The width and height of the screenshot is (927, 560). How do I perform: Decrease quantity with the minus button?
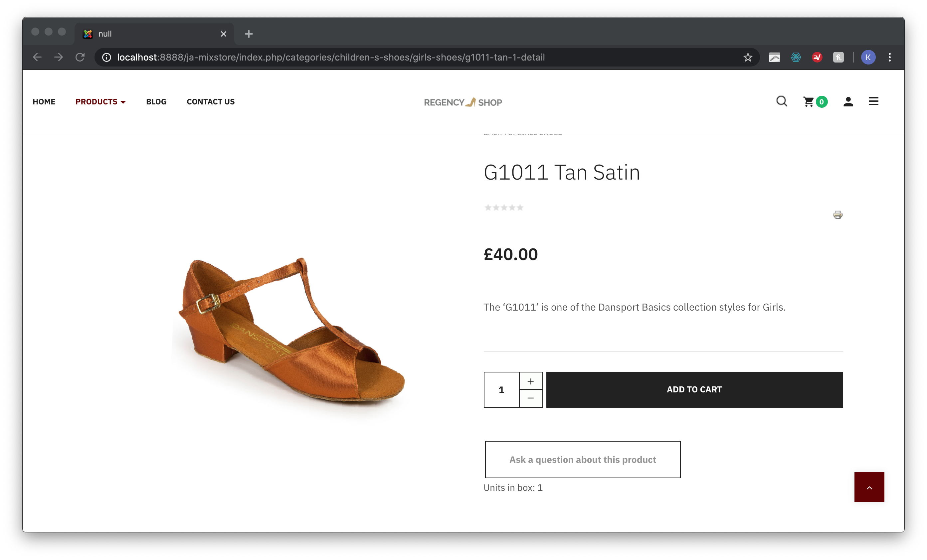click(530, 398)
